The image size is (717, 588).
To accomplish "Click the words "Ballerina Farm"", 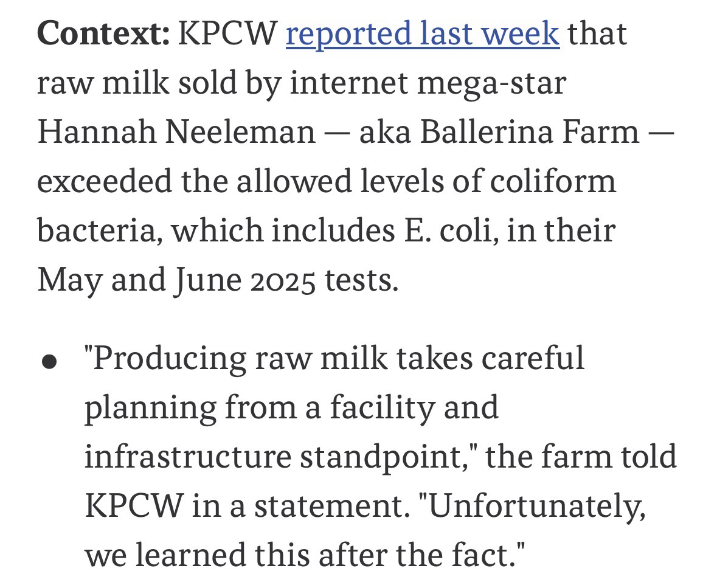I will click(x=529, y=132).
